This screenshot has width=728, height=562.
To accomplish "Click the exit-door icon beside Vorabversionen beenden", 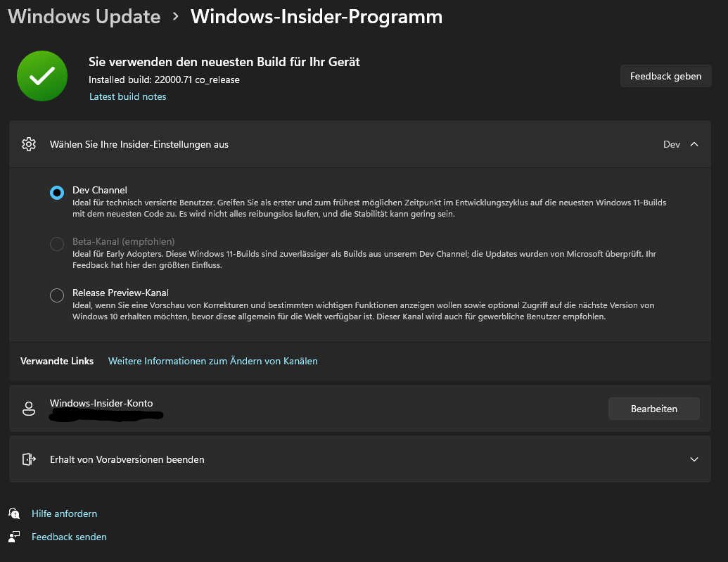I will pos(29,459).
